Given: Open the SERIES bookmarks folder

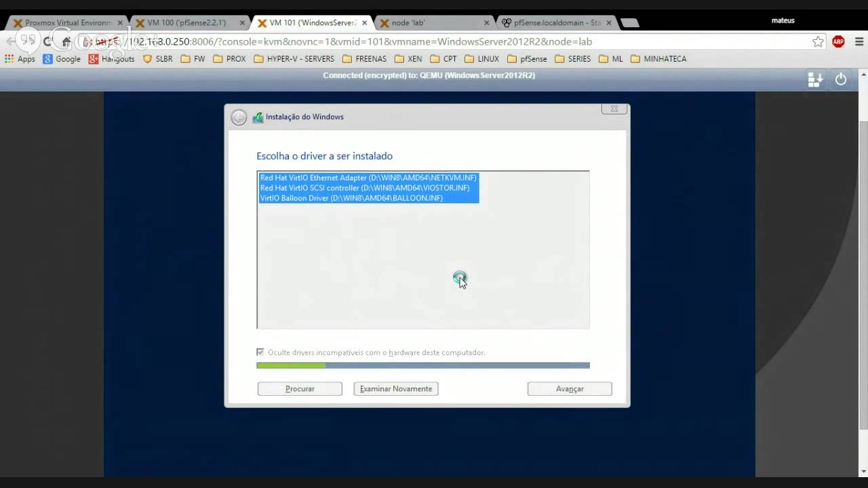Looking at the screenshot, I should click(572, 59).
